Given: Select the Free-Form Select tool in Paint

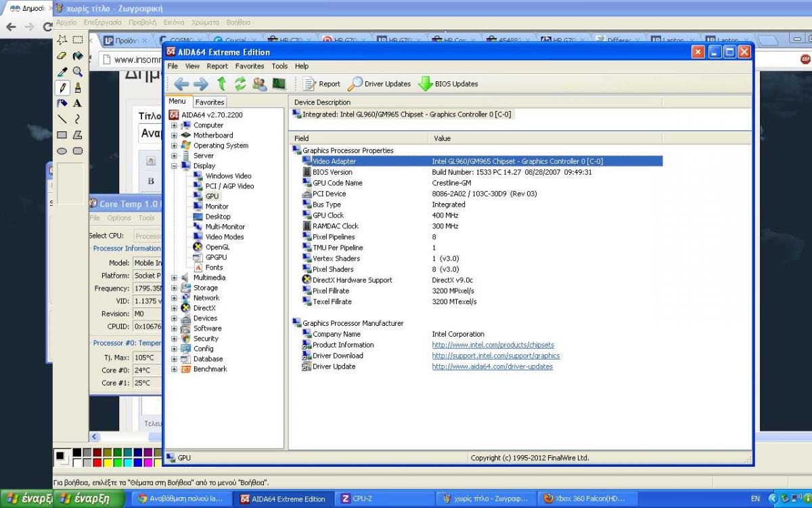Looking at the screenshot, I should click(x=62, y=40).
